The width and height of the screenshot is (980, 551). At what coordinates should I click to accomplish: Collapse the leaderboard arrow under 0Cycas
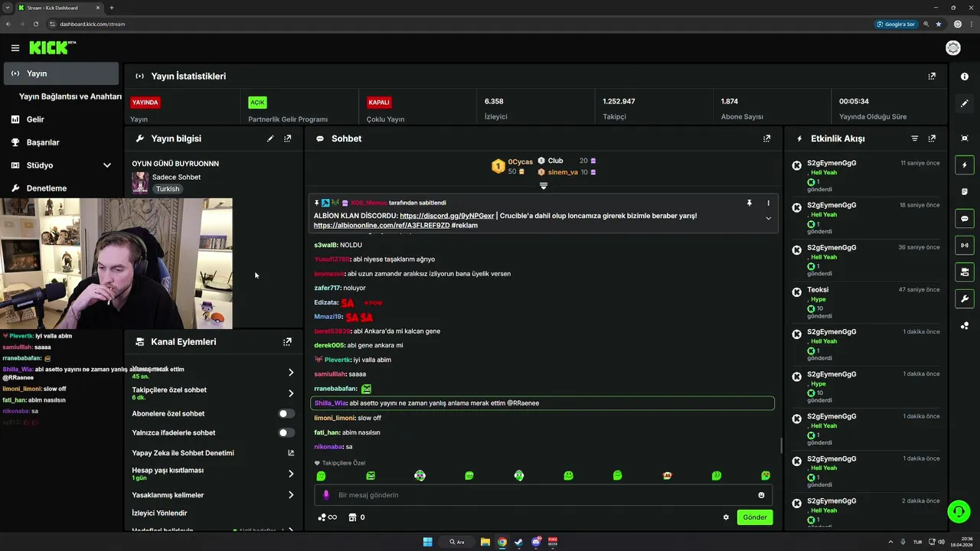click(x=544, y=186)
